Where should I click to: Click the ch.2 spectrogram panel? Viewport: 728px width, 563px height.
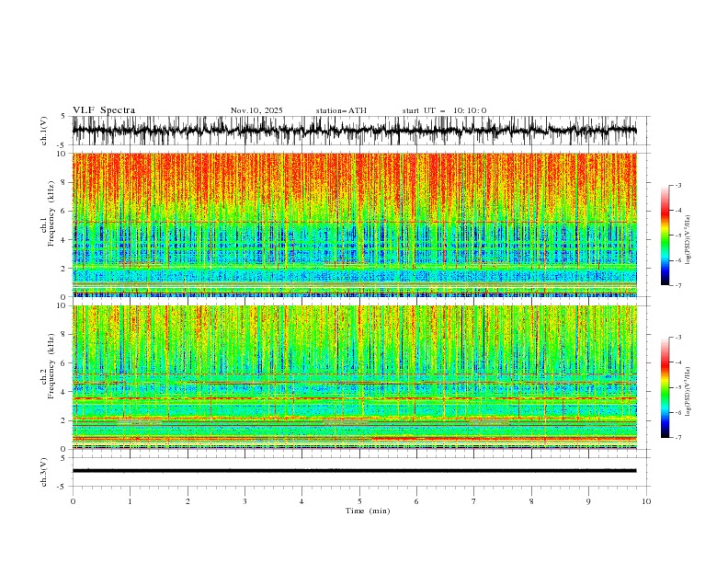tap(355, 377)
